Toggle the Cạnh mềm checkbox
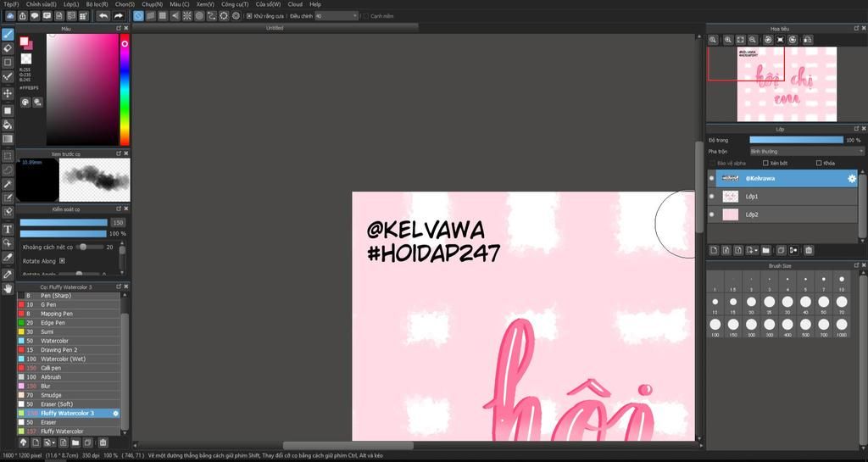Image resolution: width=868 pixels, height=462 pixels. 366,16
